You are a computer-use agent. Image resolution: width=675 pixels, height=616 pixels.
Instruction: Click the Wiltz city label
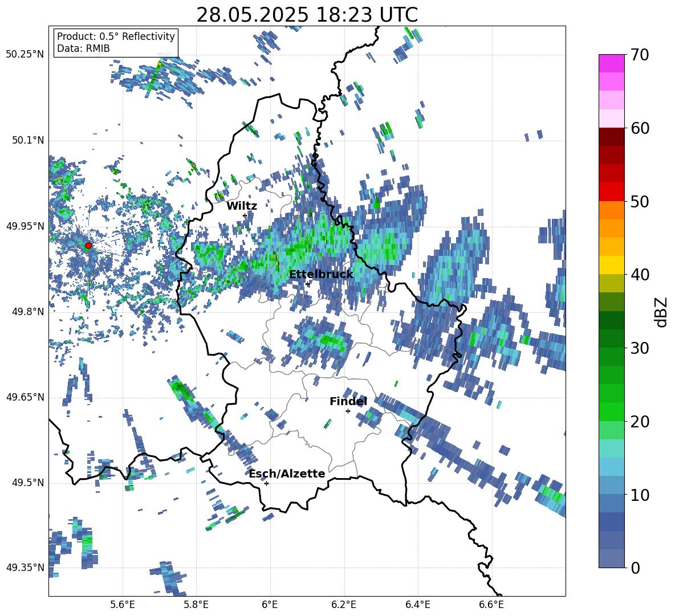tap(242, 206)
